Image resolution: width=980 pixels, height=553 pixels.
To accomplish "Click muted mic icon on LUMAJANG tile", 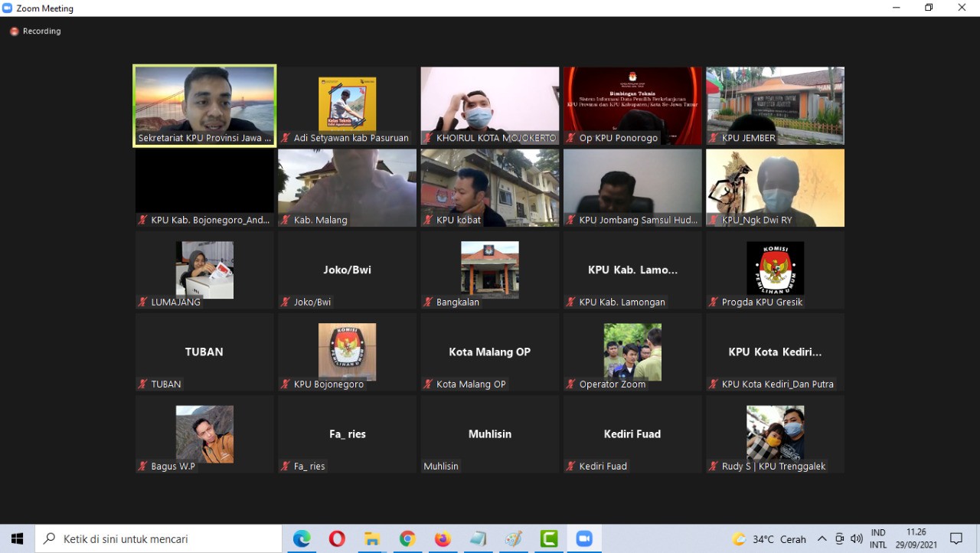I will (x=142, y=303).
